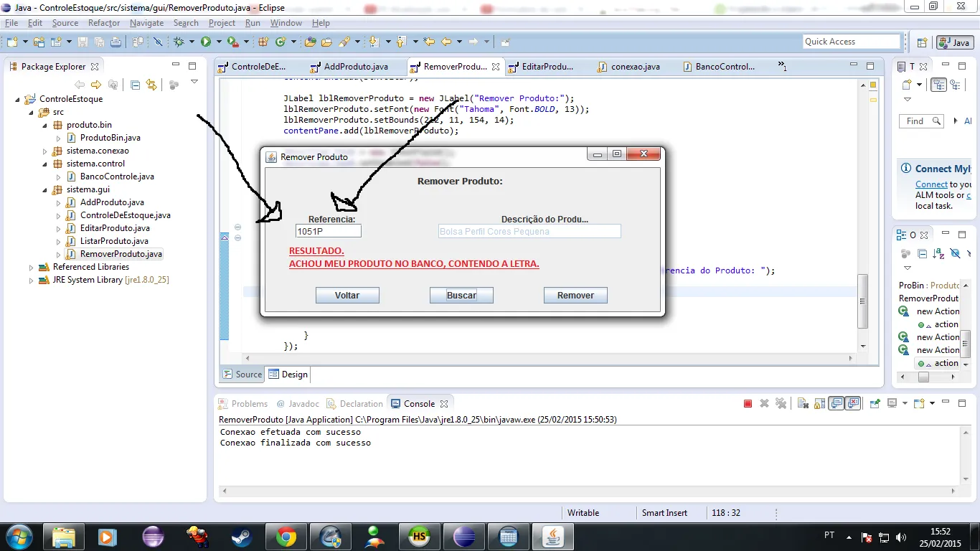980x551 pixels.
Task: Expand the Referenced Libraries node
Action: [31, 267]
